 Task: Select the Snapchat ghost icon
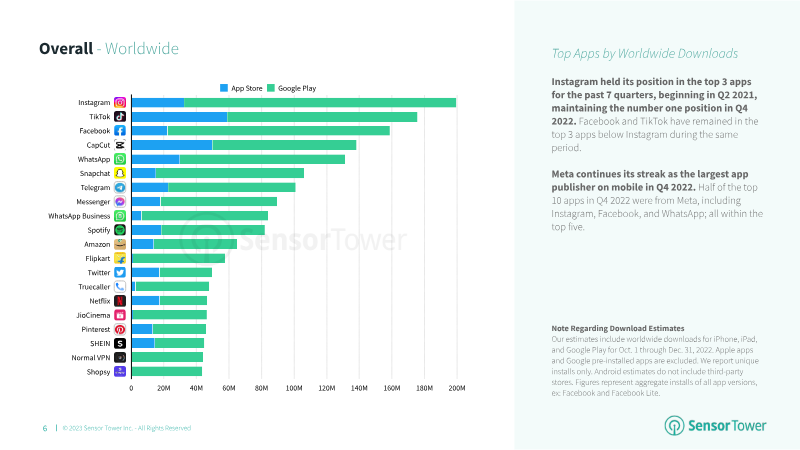pos(120,173)
